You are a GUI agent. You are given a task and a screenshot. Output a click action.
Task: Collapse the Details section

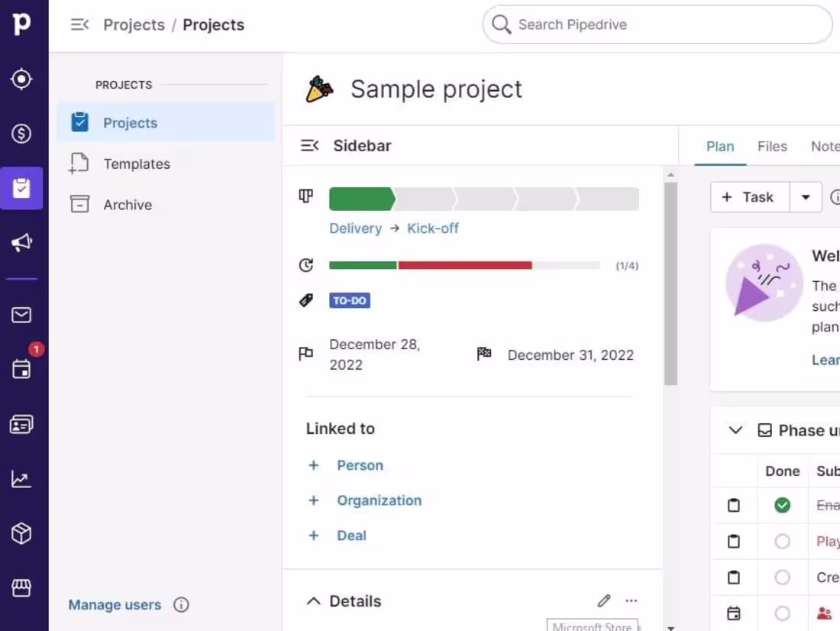click(x=313, y=601)
